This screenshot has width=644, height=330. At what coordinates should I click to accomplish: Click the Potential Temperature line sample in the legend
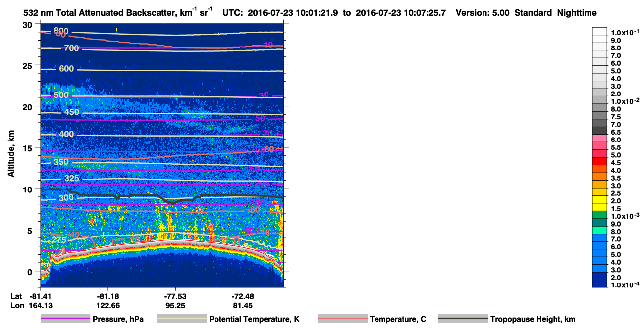[181, 319]
